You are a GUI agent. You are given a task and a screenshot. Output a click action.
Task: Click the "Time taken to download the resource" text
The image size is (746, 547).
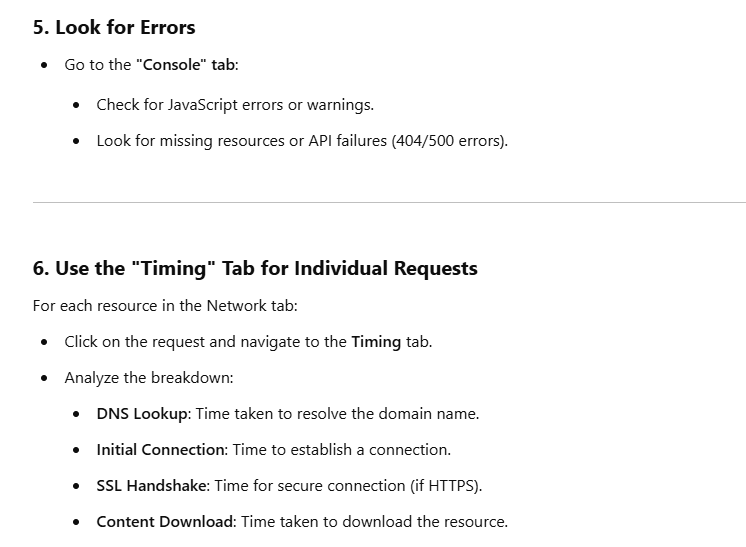click(372, 521)
